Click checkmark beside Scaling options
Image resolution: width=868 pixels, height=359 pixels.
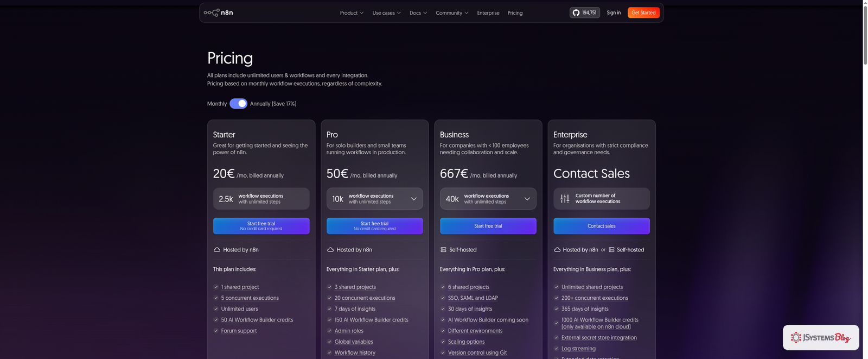tap(443, 342)
